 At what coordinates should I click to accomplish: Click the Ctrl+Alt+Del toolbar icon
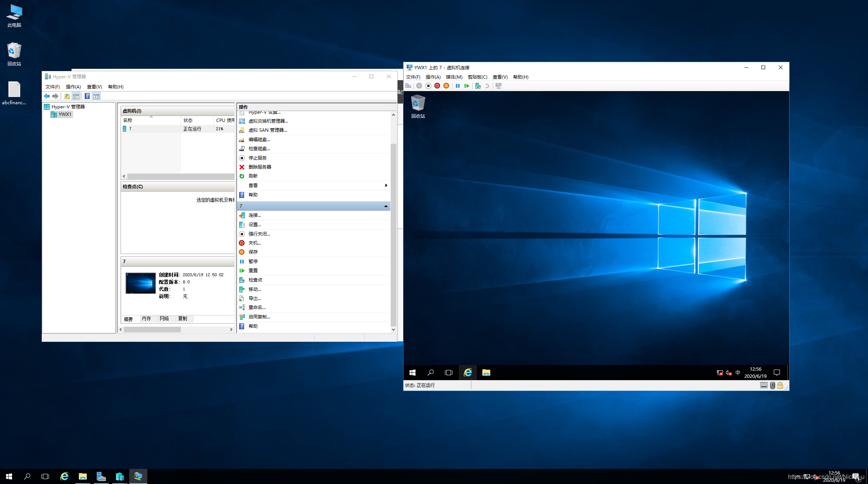408,86
